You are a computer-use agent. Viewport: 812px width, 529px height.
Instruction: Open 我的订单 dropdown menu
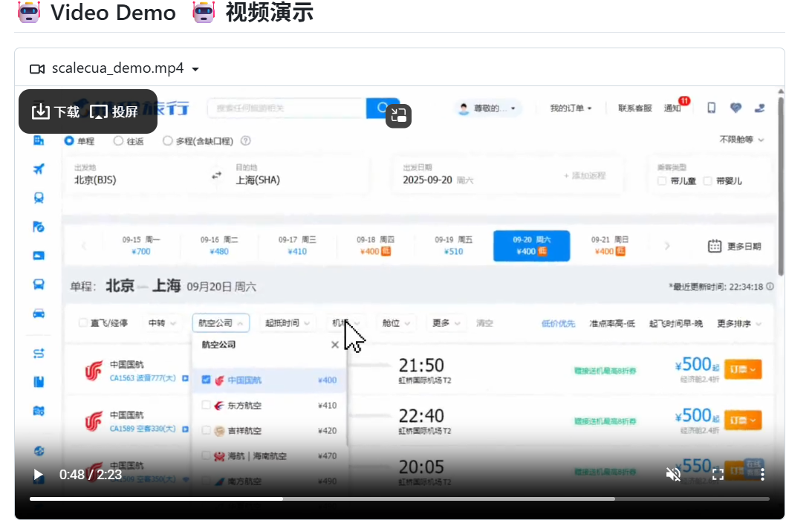[571, 108]
